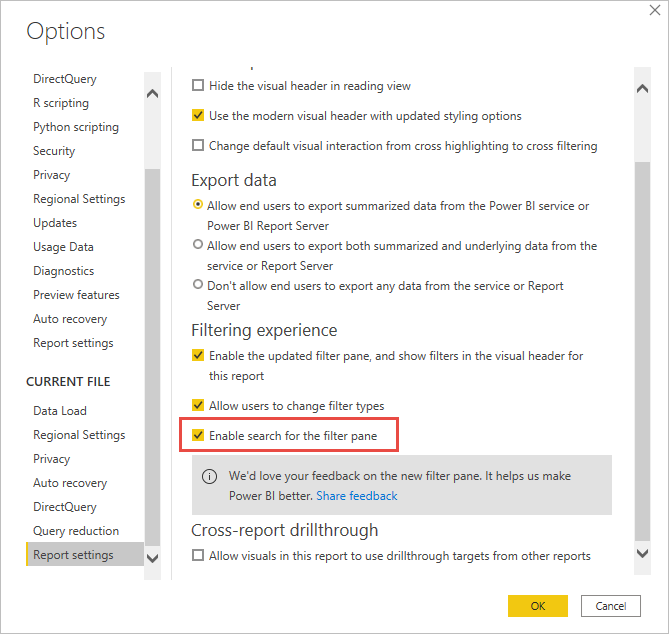Select highlighted Report settings for current file
Screen dimensions: 669x634
tap(85, 554)
